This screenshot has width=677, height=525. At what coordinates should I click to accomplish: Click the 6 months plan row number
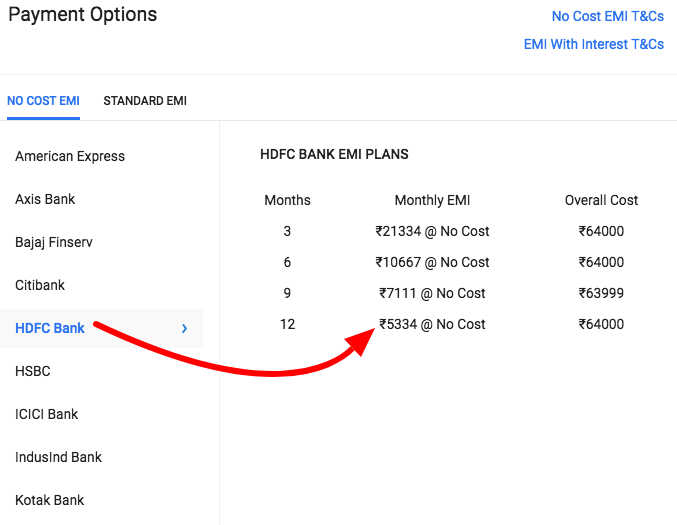(287, 262)
